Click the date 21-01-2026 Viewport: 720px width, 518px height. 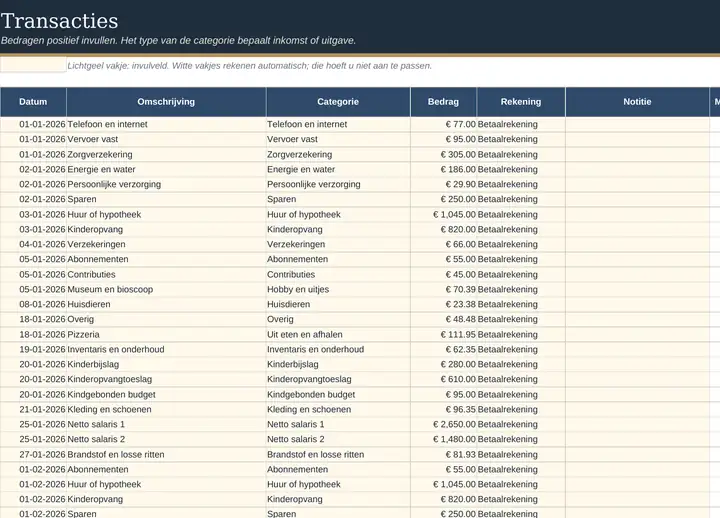(x=33, y=409)
